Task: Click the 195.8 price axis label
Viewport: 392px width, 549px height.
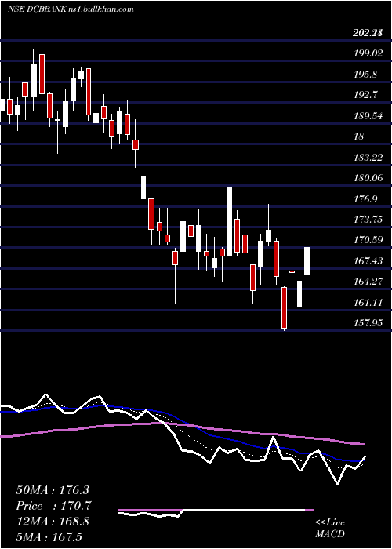Action: click(366, 75)
